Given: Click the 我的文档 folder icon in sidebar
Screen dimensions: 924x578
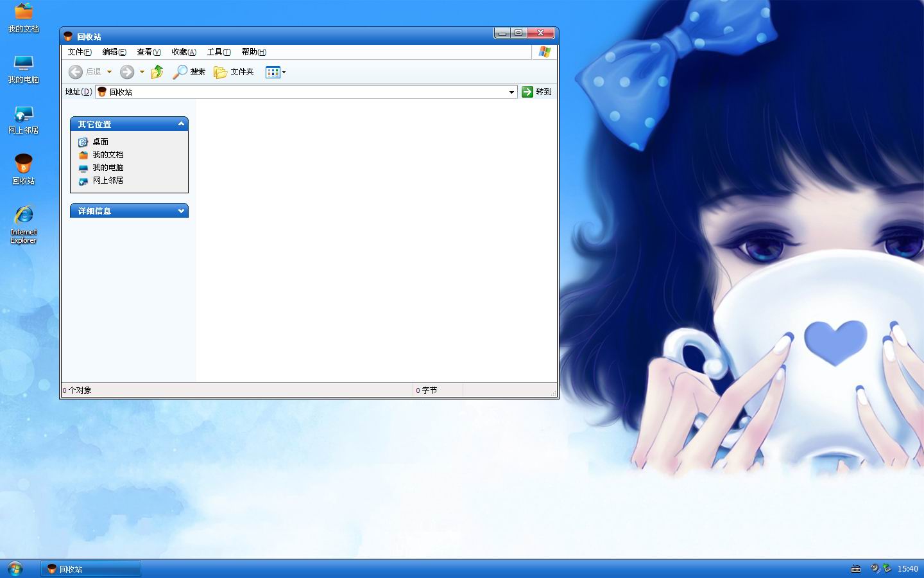Looking at the screenshot, I should [83, 155].
